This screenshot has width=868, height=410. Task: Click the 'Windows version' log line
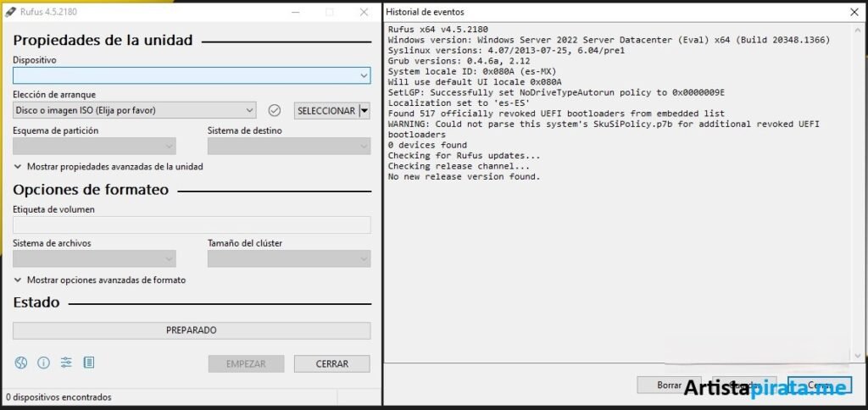[x=609, y=40]
